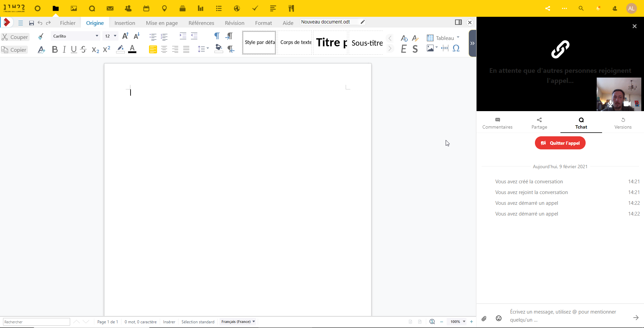Insert a special character with Omega icon
This screenshot has width=644, height=328.
[x=456, y=48]
